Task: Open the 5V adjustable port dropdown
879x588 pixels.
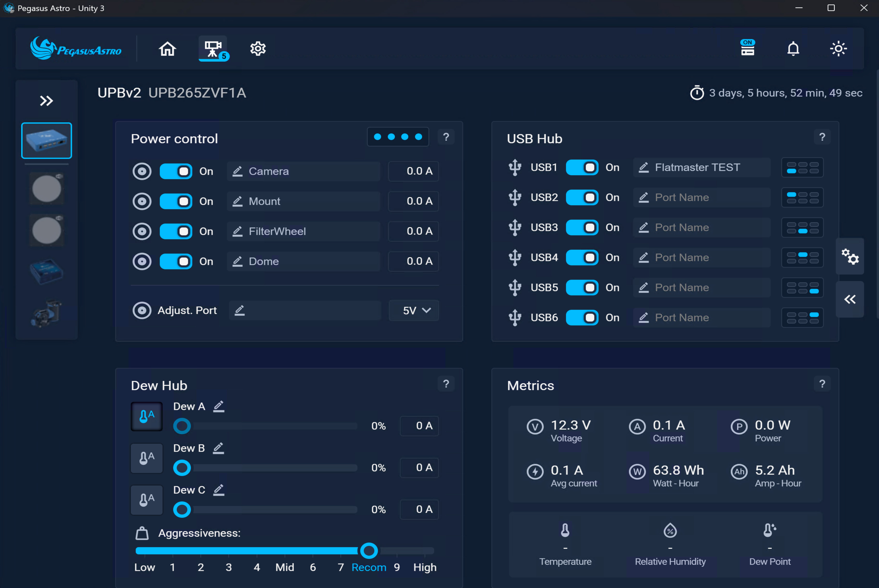Action: [x=413, y=310]
